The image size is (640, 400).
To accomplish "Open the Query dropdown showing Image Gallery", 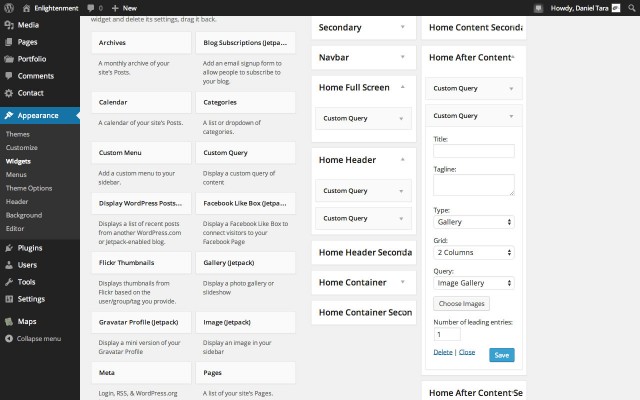I will click(x=474, y=283).
